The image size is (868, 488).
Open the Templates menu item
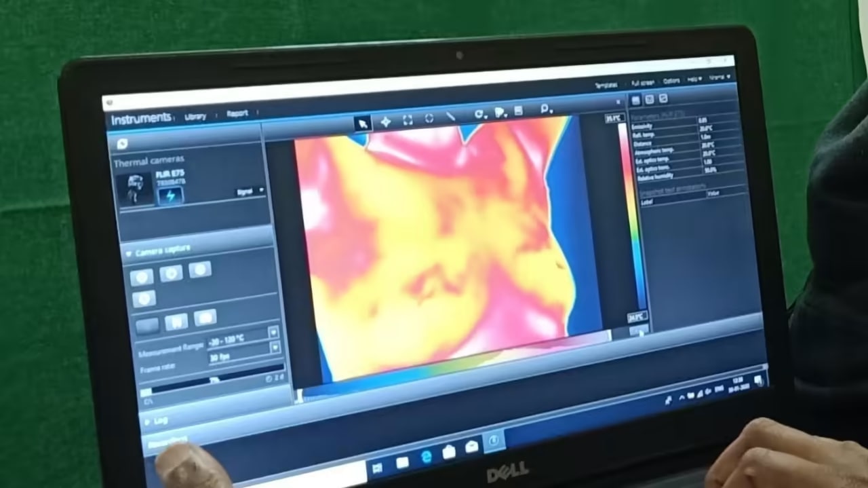click(606, 86)
